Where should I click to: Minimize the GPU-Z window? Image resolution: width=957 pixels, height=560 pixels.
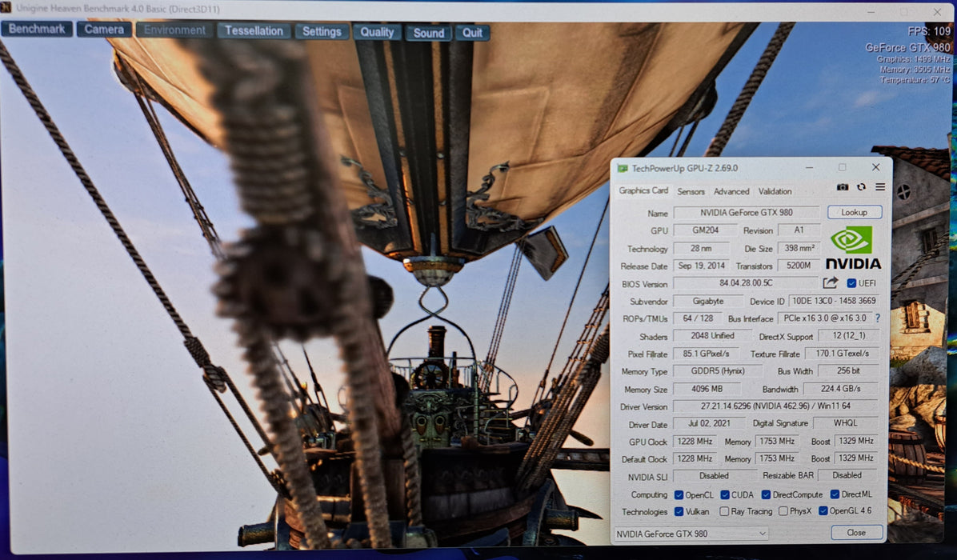click(x=809, y=167)
